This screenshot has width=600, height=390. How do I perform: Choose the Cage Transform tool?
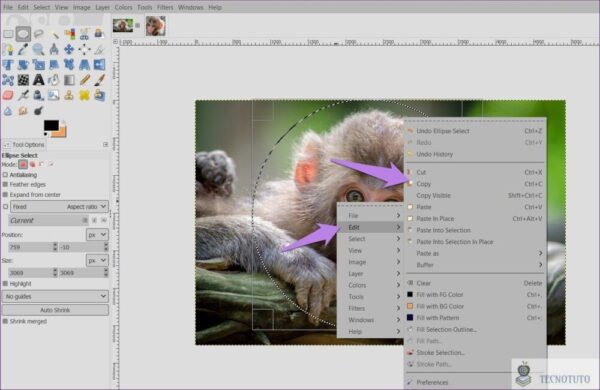(x=8, y=80)
